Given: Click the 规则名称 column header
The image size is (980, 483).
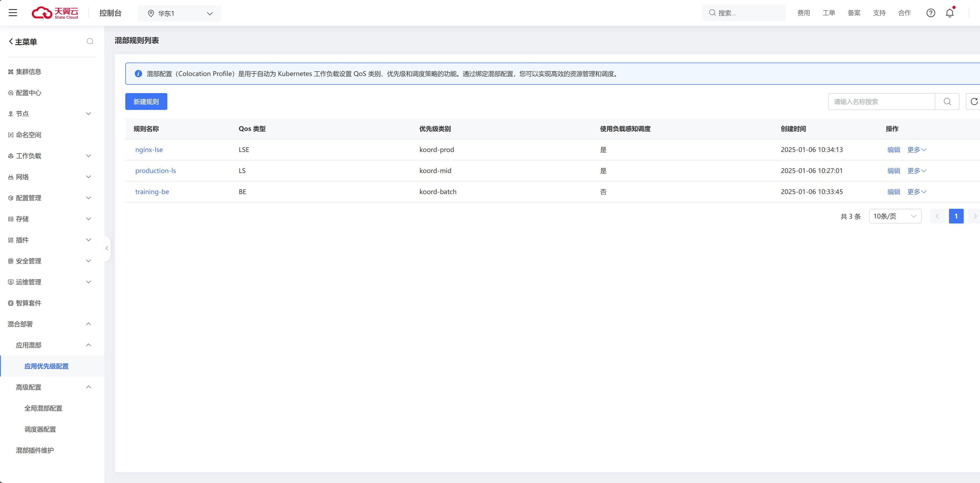Looking at the screenshot, I should (146, 129).
